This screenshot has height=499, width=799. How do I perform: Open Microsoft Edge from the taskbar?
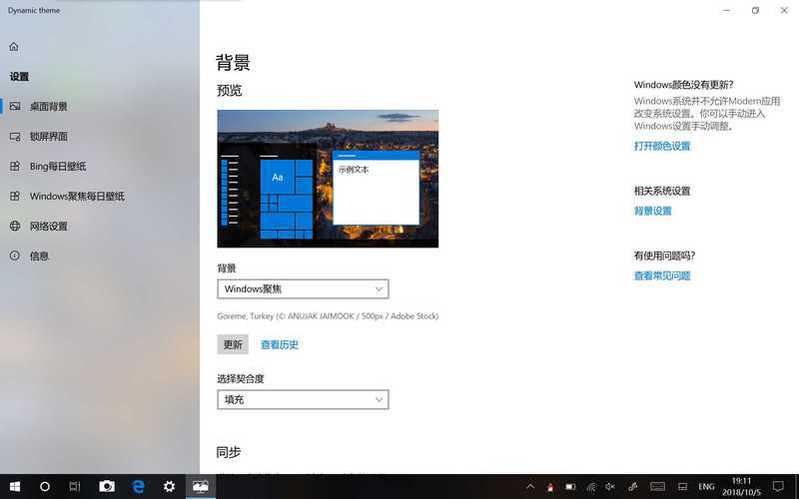(x=139, y=486)
